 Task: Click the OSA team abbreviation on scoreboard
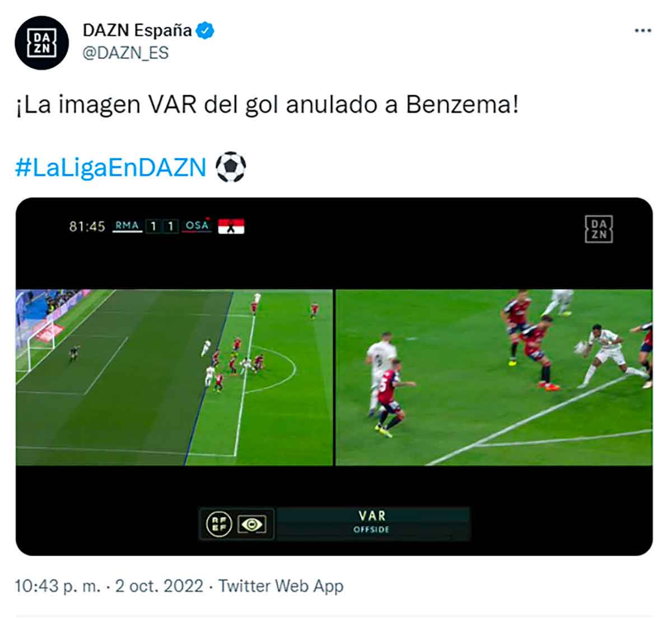[197, 226]
